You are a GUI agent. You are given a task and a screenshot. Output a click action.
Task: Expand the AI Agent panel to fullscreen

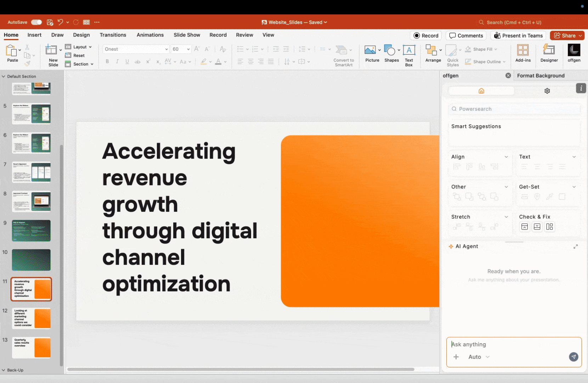(576, 246)
